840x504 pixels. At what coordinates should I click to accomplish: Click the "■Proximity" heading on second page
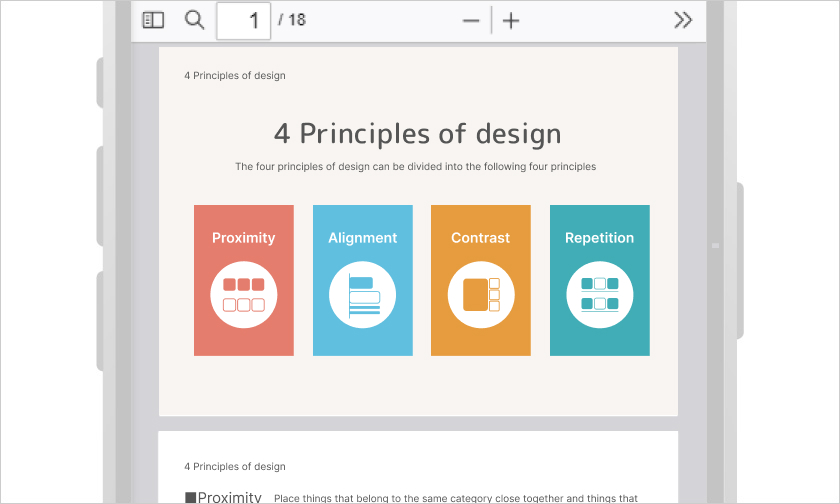[223, 497]
